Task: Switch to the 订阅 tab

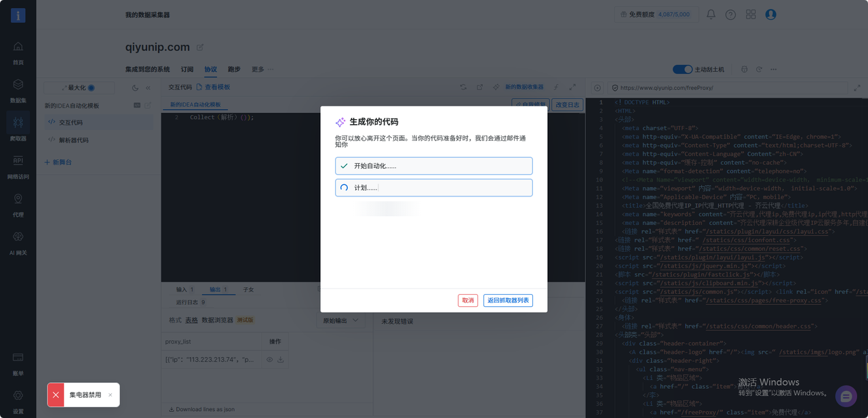Action: (x=187, y=69)
